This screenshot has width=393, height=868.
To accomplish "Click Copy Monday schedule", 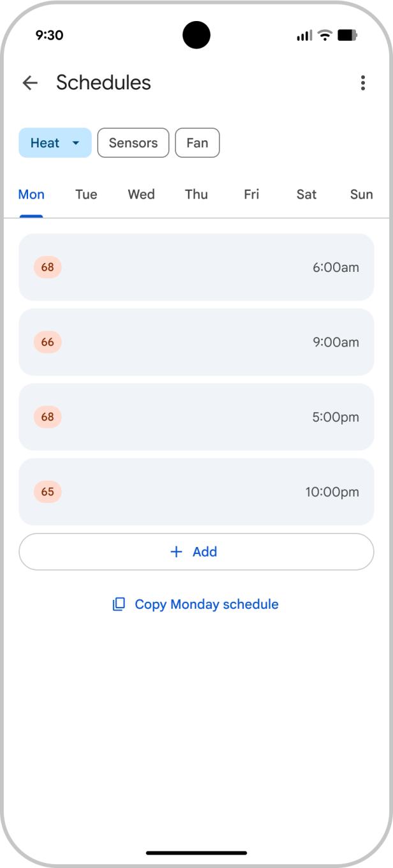I will (205, 604).
